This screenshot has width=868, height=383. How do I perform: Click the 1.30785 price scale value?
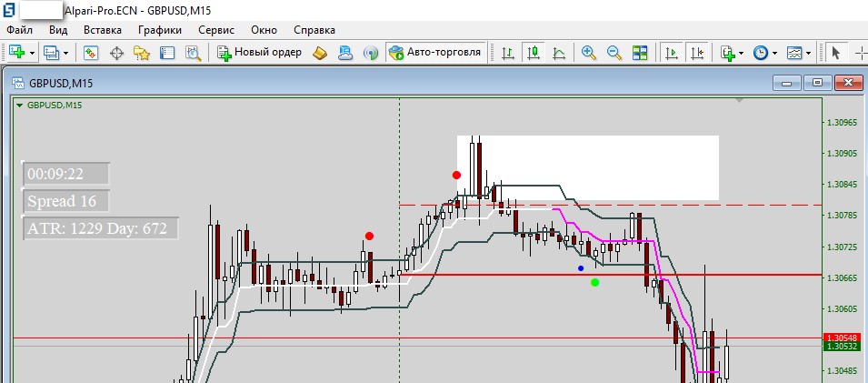point(842,215)
